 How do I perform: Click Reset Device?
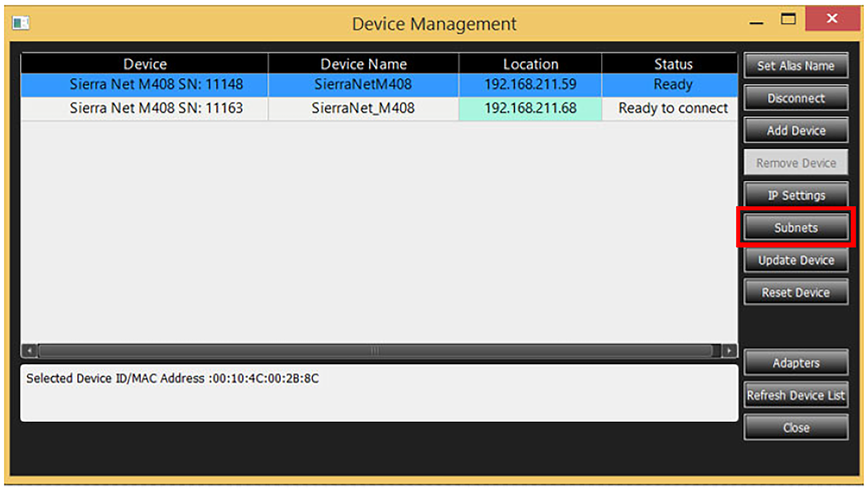point(796,292)
